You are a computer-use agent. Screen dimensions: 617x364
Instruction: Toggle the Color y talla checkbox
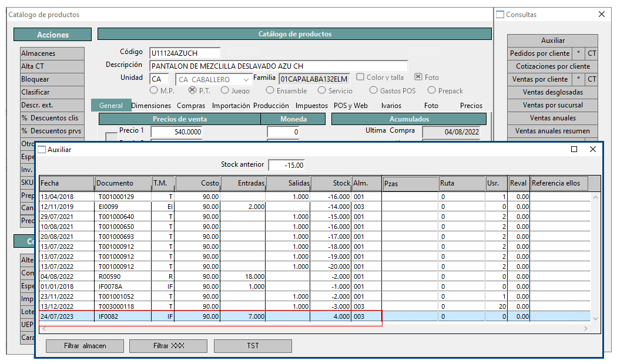pos(360,77)
